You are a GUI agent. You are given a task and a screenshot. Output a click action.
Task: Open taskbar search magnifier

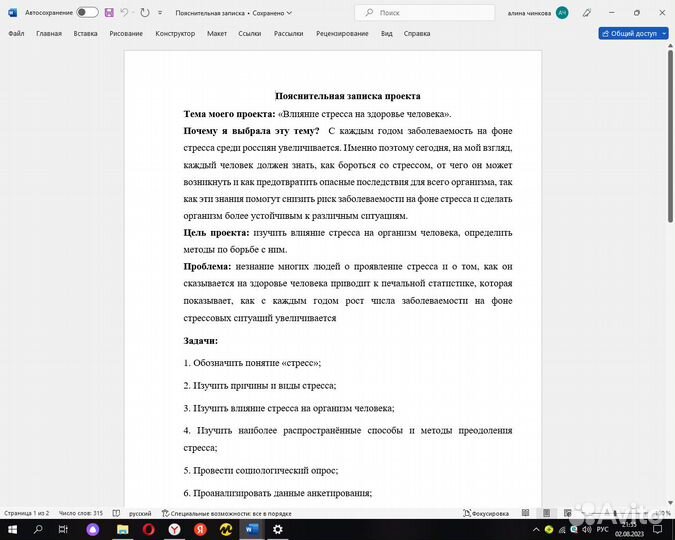point(38,529)
